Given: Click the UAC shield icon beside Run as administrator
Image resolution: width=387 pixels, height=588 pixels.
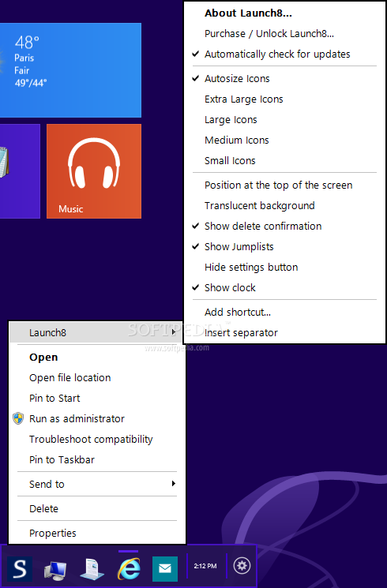Looking at the screenshot, I should pos(18,418).
